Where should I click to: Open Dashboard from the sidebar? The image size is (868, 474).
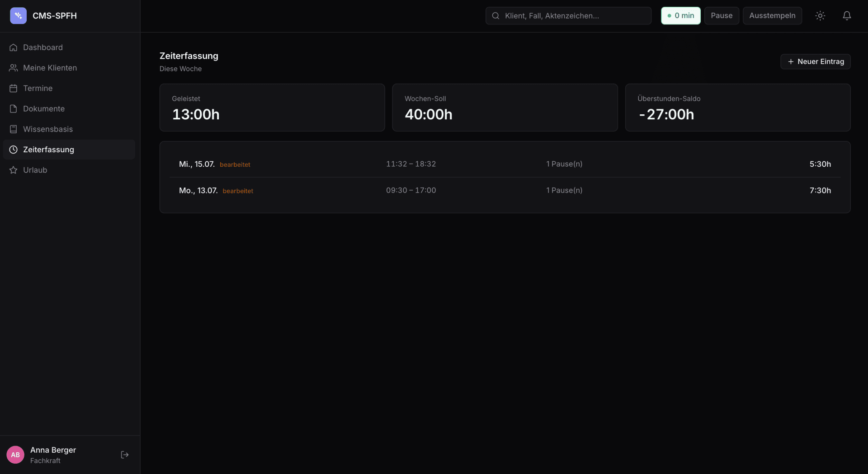[x=69, y=47]
